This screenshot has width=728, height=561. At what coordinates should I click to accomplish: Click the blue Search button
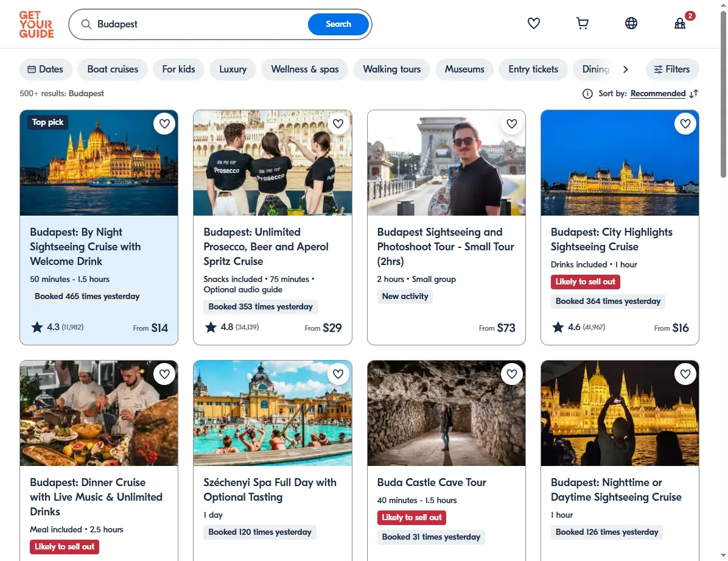[x=338, y=24]
